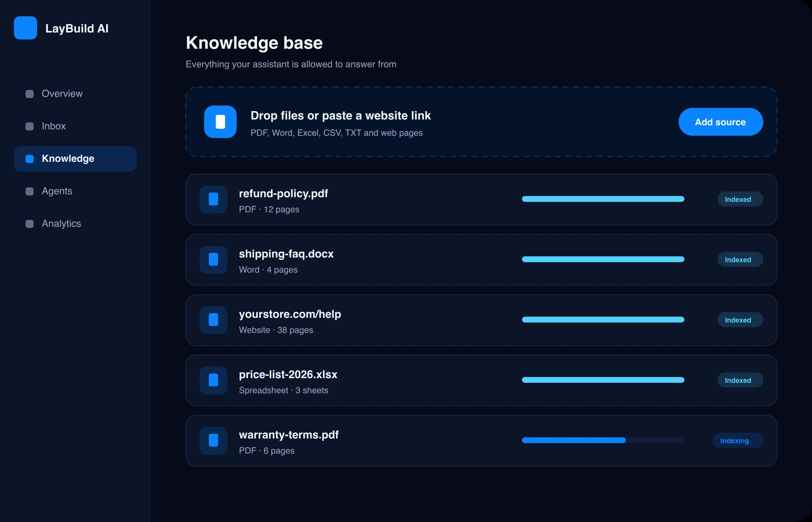Click the Agents sidebar icon
Image resolution: width=812 pixels, height=522 pixels.
point(30,191)
